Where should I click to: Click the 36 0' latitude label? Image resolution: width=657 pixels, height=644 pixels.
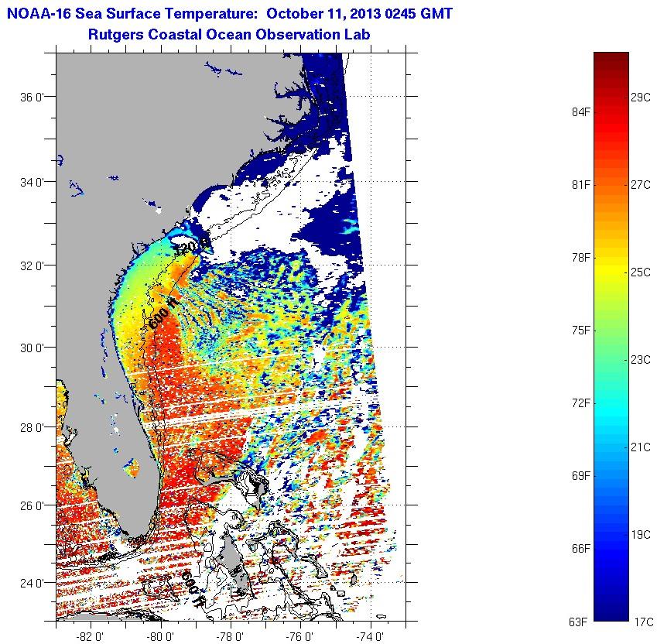click(x=32, y=98)
